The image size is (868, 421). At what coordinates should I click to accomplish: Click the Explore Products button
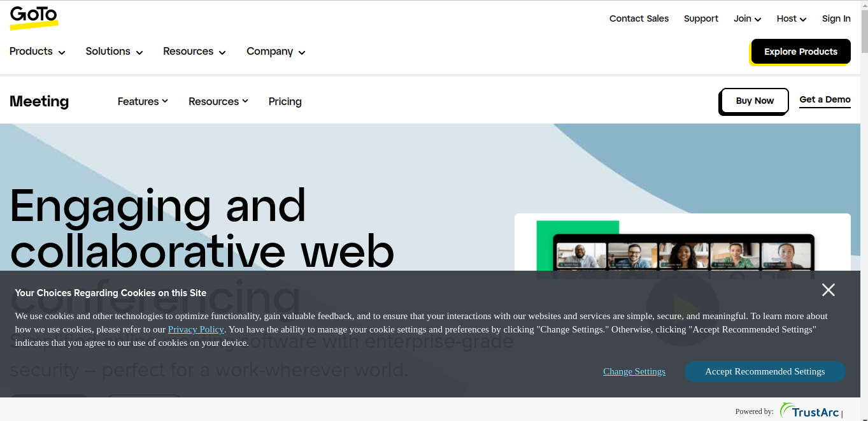tap(800, 52)
